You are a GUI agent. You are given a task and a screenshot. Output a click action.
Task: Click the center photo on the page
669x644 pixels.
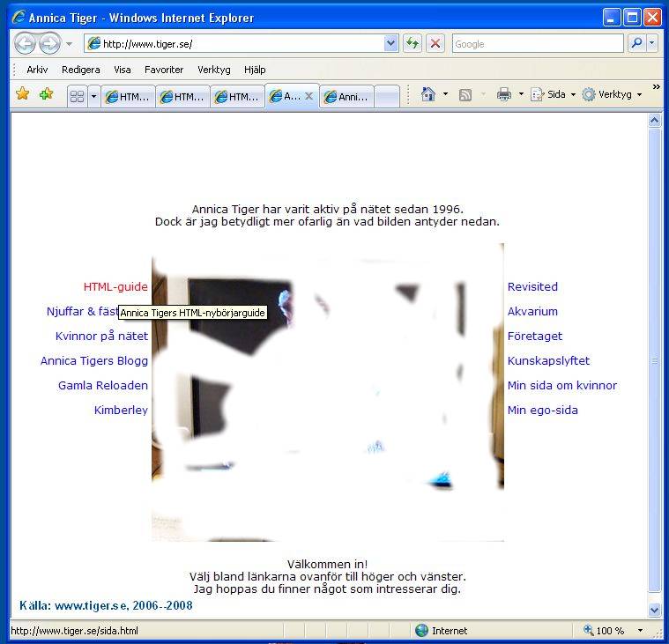pos(328,392)
